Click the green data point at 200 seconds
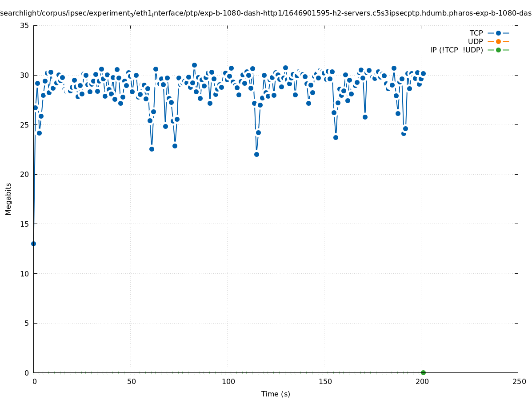 tap(423, 372)
